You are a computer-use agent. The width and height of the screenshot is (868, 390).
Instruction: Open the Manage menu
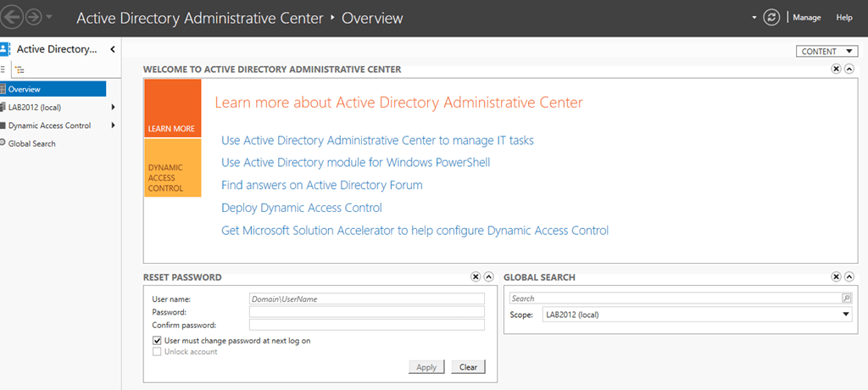coord(806,18)
